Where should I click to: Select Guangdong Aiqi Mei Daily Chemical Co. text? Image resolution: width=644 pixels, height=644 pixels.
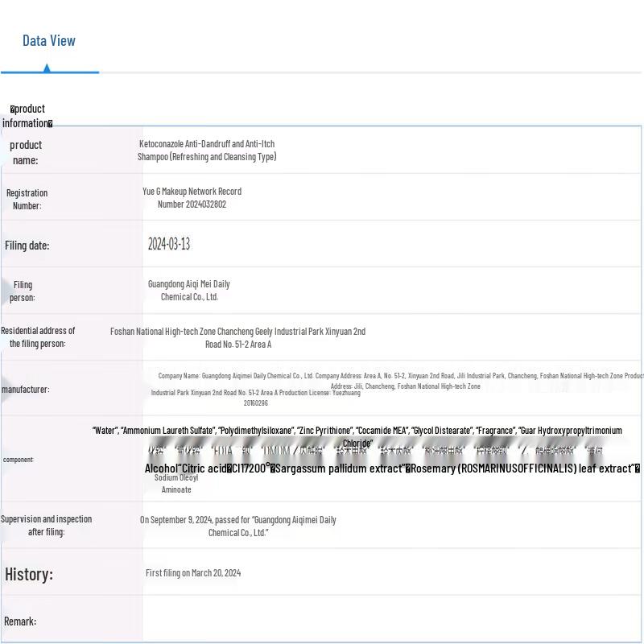point(189,290)
